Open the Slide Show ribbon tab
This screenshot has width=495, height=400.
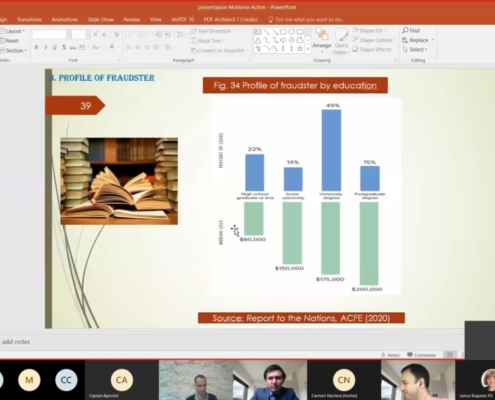point(101,20)
